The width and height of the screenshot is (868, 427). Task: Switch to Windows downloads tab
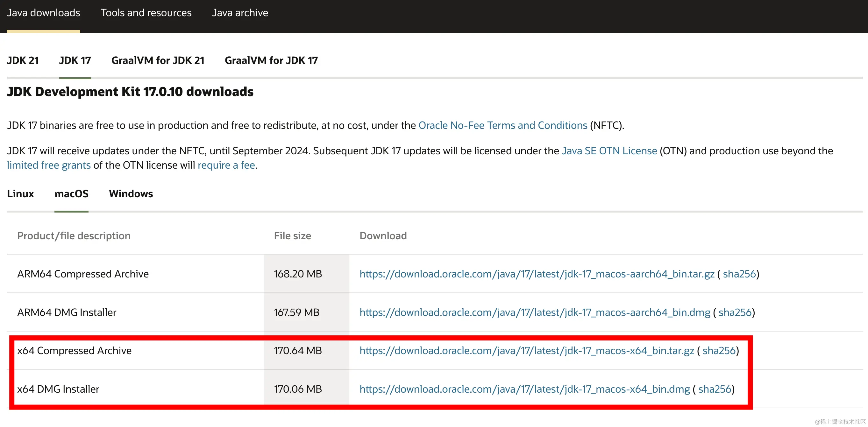pyautogui.click(x=131, y=194)
